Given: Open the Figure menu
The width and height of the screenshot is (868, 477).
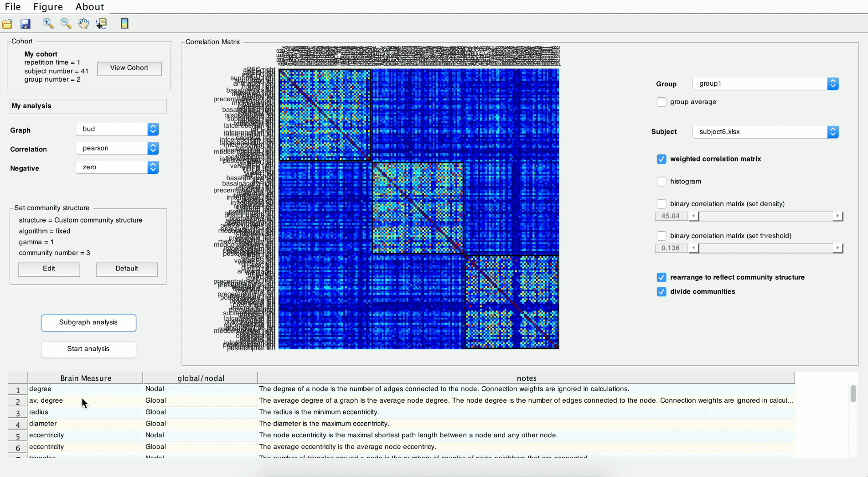Looking at the screenshot, I should click(48, 6).
